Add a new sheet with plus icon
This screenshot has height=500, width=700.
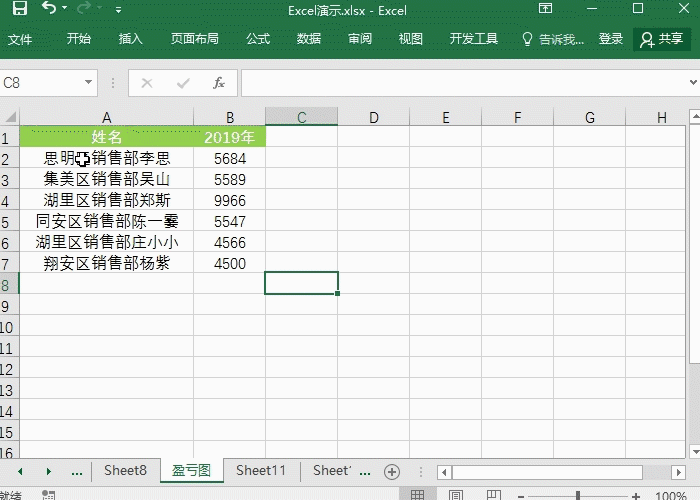pyautogui.click(x=392, y=471)
